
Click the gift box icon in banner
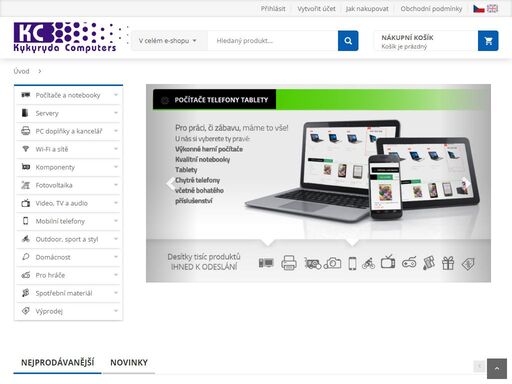click(448, 263)
